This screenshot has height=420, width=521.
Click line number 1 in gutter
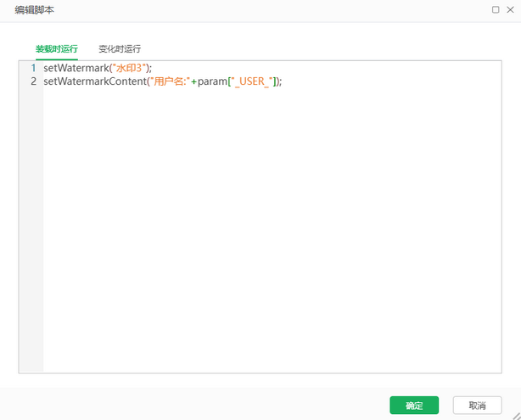click(33, 68)
